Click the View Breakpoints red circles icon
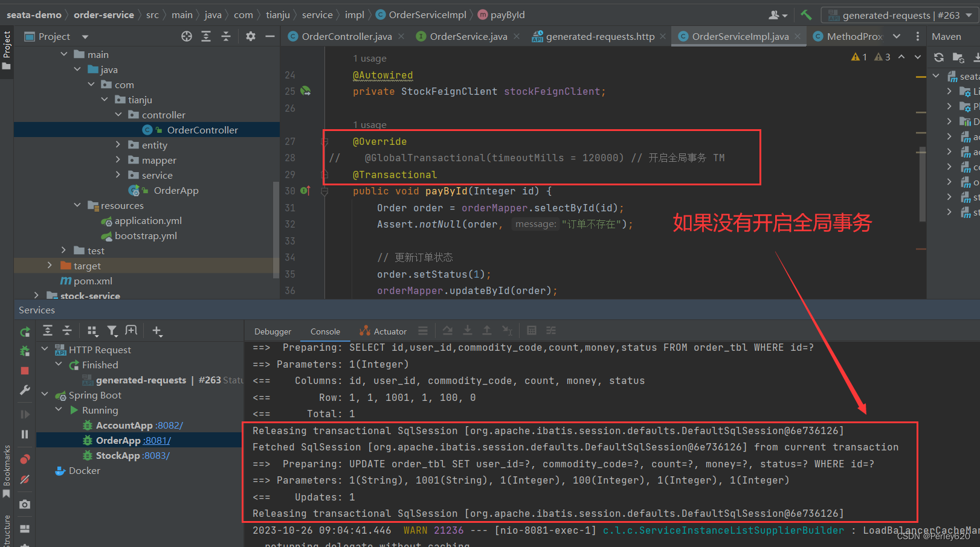Screen dimensions: 980x547 (x=25, y=459)
